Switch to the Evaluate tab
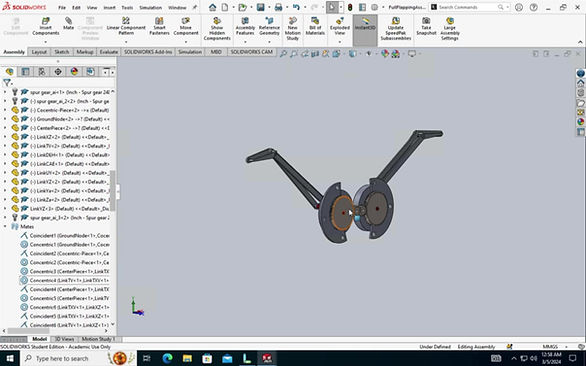The width and height of the screenshot is (586, 366). coord(108,52)
